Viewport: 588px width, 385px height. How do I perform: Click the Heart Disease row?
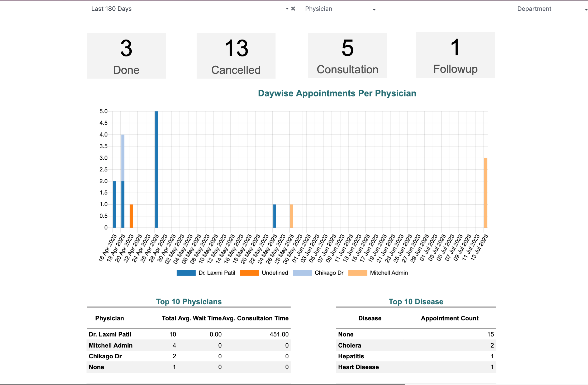pyautogui.click(x=358, y=367)
